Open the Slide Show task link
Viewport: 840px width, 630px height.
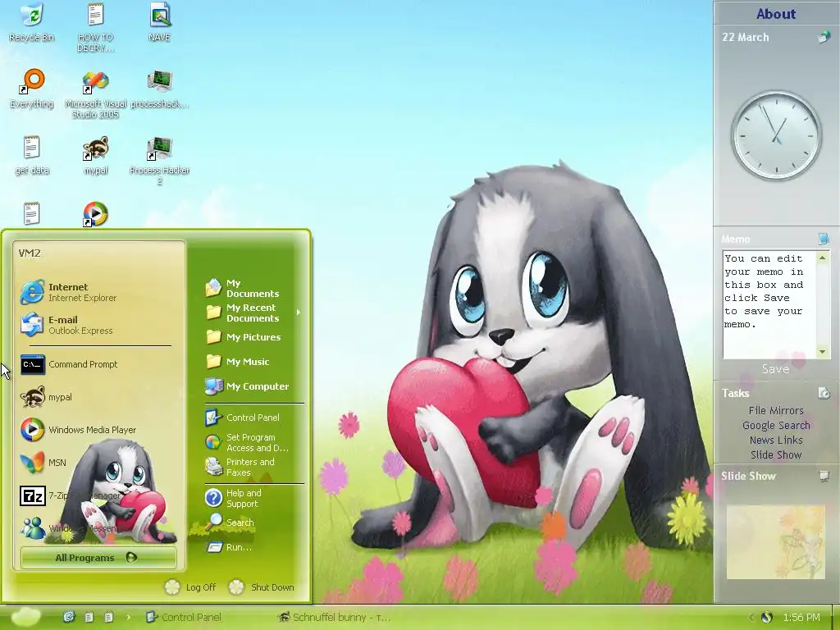click(776, 454)
